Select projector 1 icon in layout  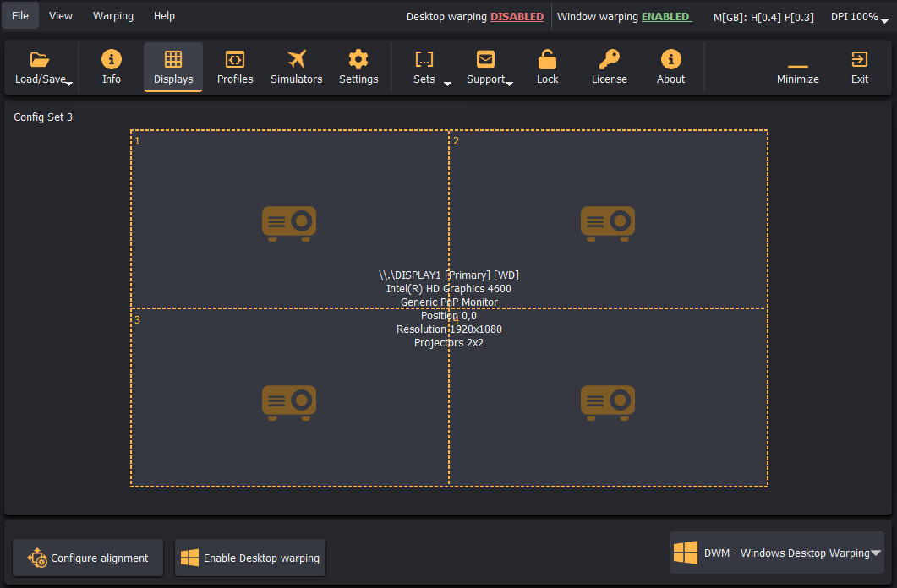tap(289, 223)
